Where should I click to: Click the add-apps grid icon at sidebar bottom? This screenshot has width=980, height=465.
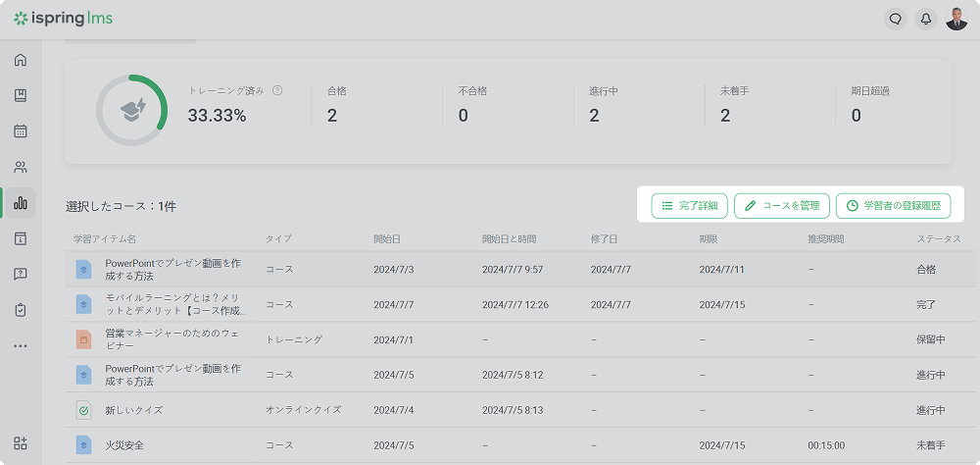[x=21, y=443]
